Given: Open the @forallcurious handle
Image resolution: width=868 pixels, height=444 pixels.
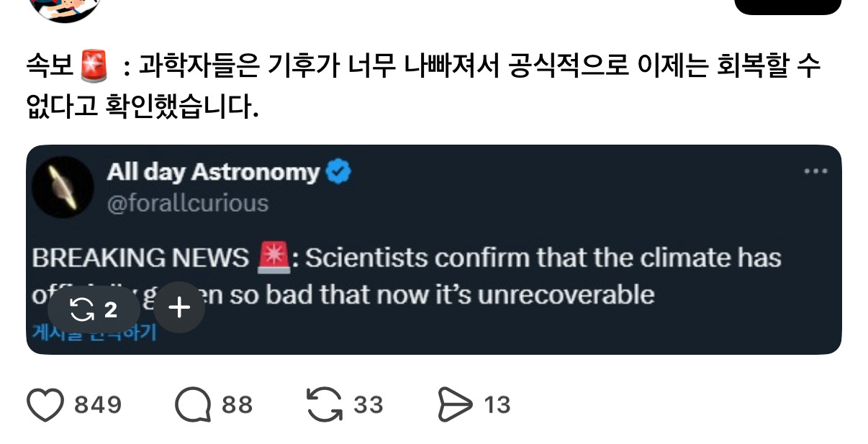Looking at the screenshot, I should click(187, 204).
